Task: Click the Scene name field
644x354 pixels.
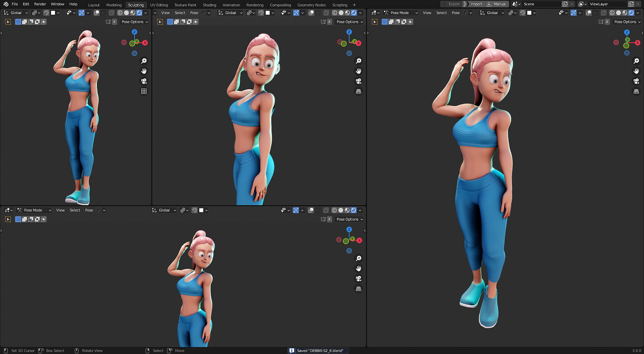Action: tap(541, 4)
